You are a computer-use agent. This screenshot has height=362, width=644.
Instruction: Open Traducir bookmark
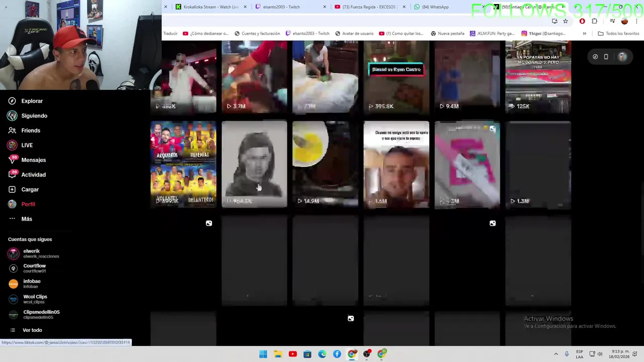pos(170,34)
